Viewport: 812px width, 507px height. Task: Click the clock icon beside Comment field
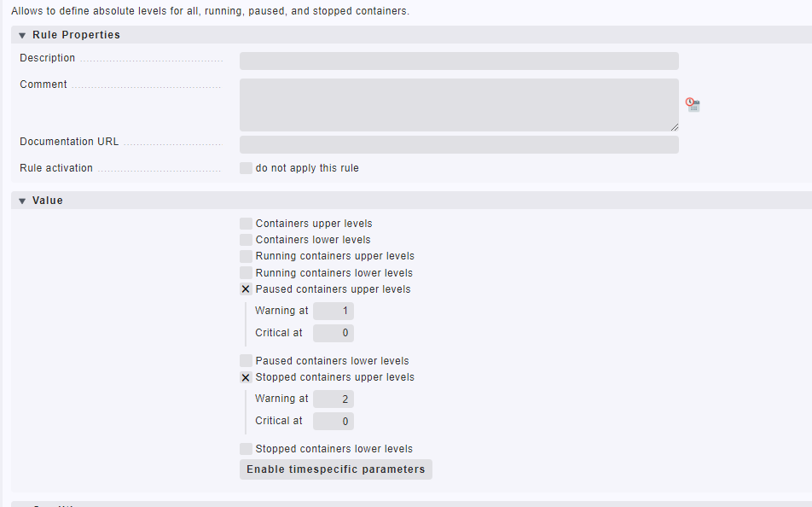(x=693, y=105)
